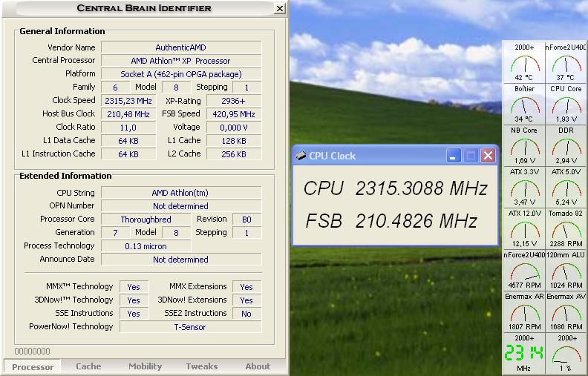Select the Boîtier temperature gauge
This screenshot has width=588, height=376.
(x=524, y=104)
